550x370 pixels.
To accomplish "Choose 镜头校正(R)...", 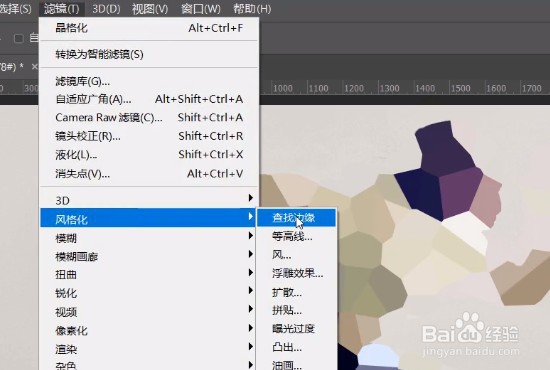I will [x=149, y=136].
